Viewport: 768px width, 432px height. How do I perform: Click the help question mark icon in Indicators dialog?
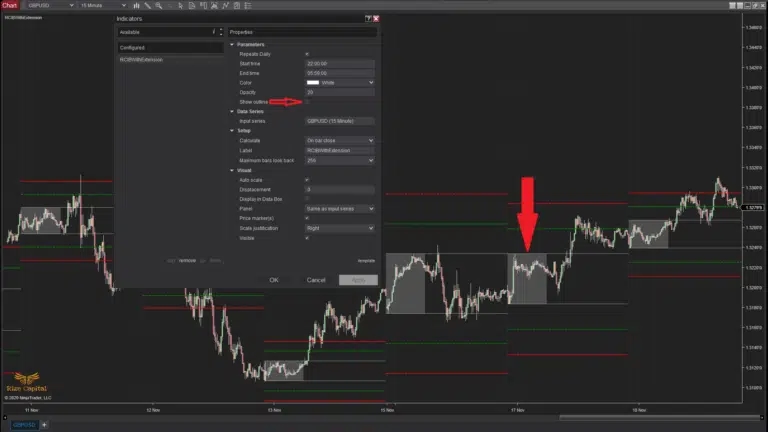(367, 19)
